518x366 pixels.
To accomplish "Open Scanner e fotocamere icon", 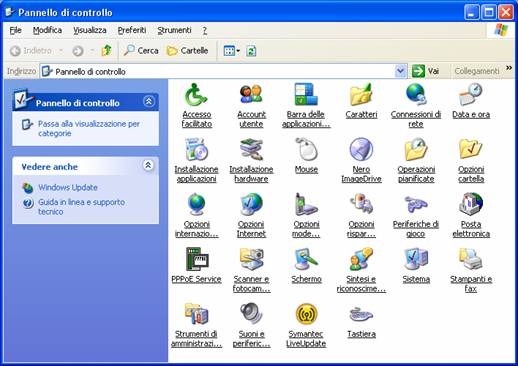I will click(x=251, y=259).
